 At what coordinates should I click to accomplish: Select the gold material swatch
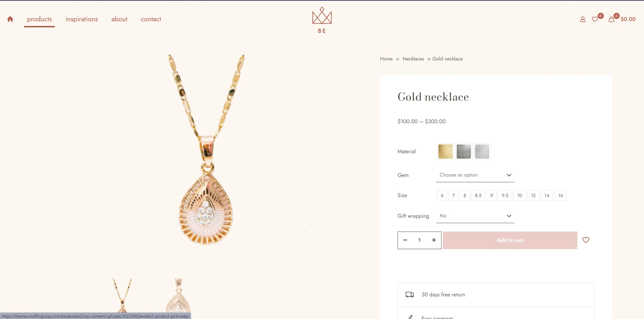click(445, 152)
